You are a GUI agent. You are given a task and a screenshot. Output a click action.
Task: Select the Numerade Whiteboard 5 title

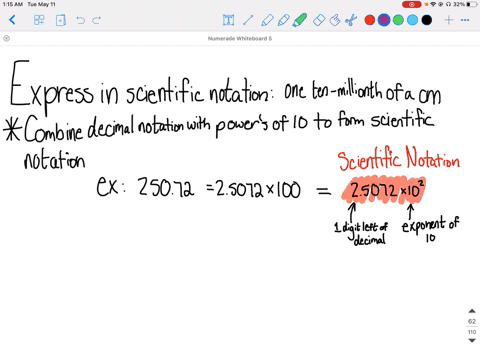tap(240, 38)
